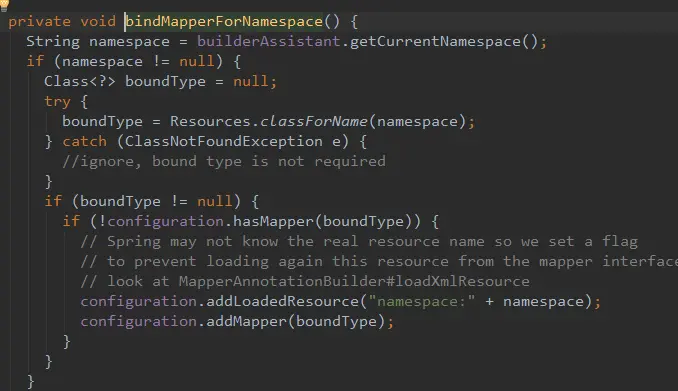Click 'Class<?>' type declaration
Screen dimensions: 678x391
click(80, 81)
